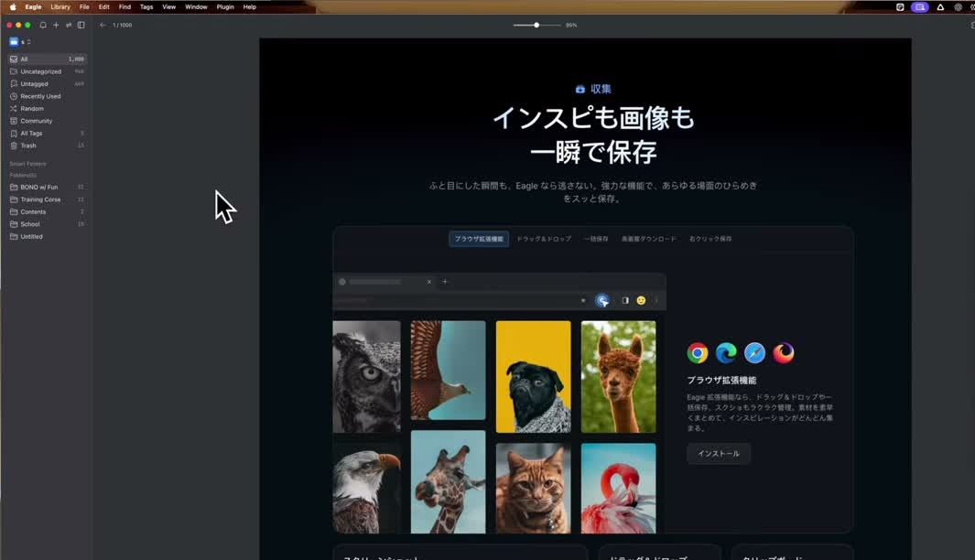Open All Tags in sidebar
The height and width of the screenshot is (560, 975).
pos(48,134)
